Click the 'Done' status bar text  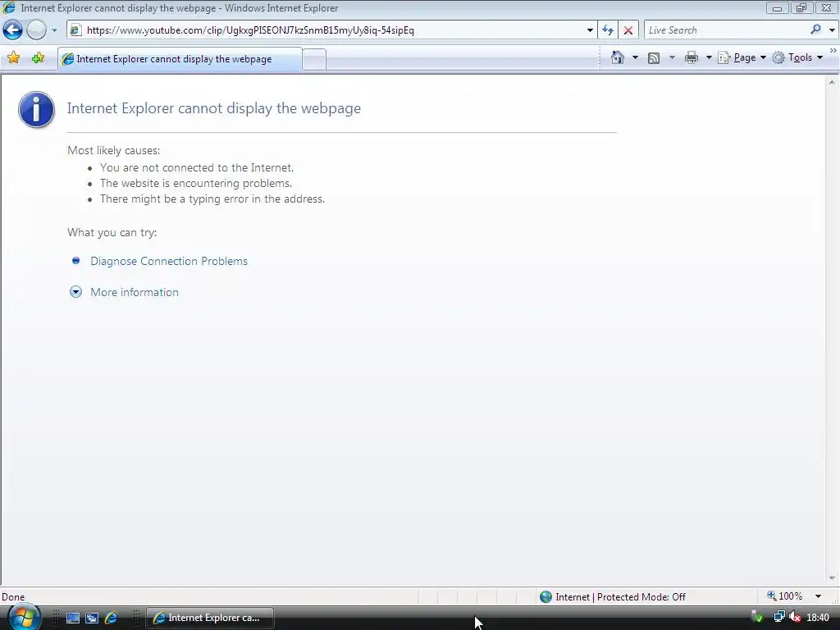tap(13, 597)
